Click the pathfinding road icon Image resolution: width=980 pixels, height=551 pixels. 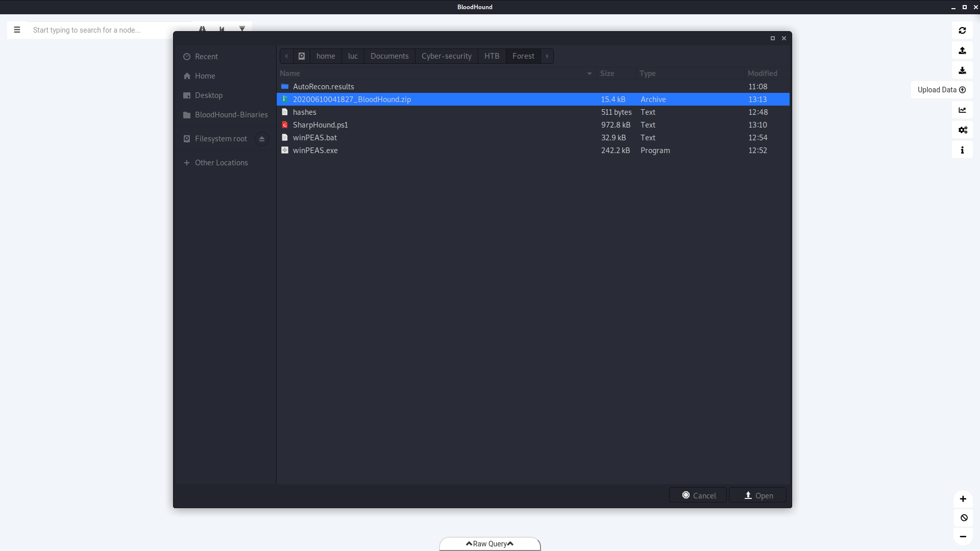tap(203, 29)
